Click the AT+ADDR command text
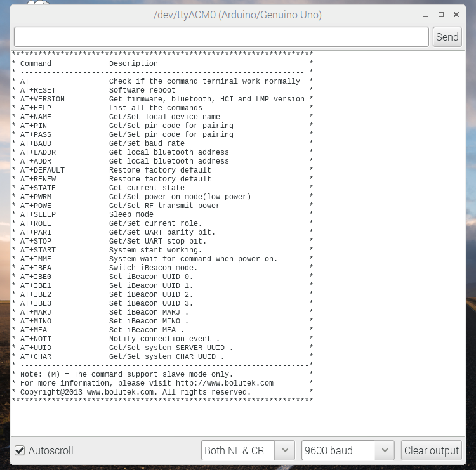Viewport: 476px width, 470px height. [36, 161]
